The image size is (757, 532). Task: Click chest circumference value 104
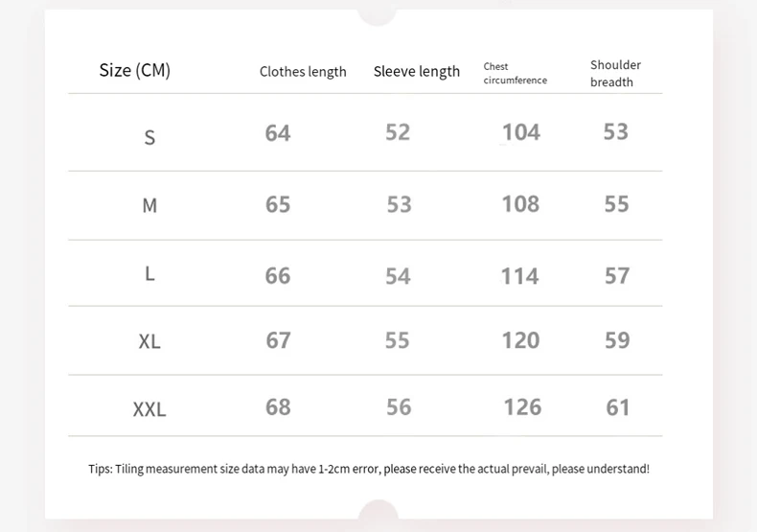tap(521, 132)
